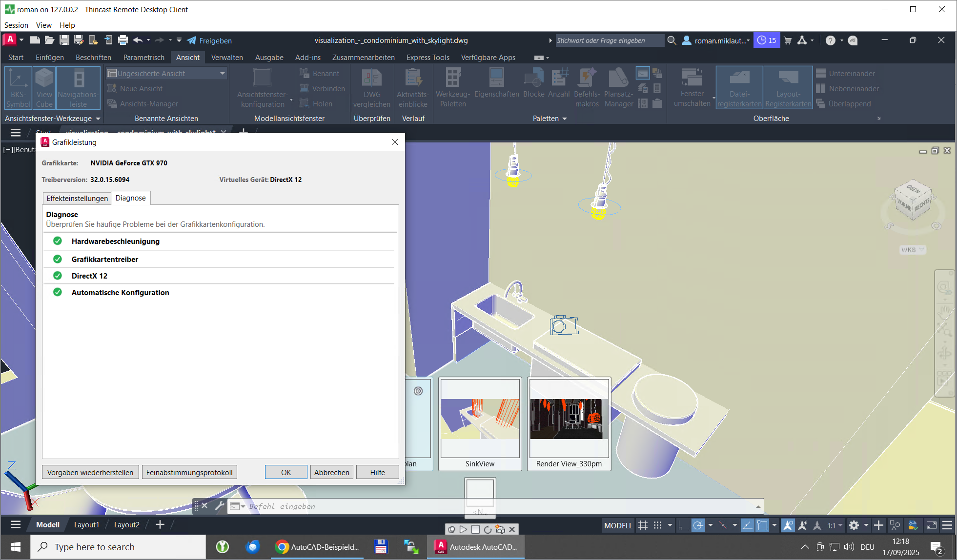
Task: Select the Diagnose tab
Action: 131,198
